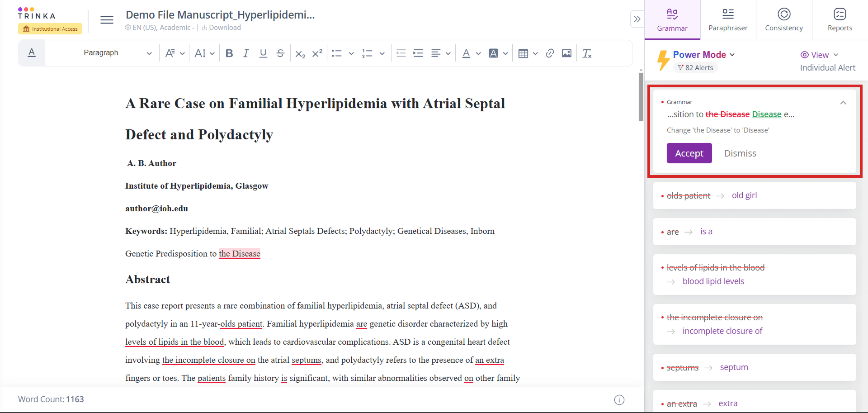Screen dimensions: 868x413
Task: Click the document scrollbar thumb
Action: pos(641,97)
